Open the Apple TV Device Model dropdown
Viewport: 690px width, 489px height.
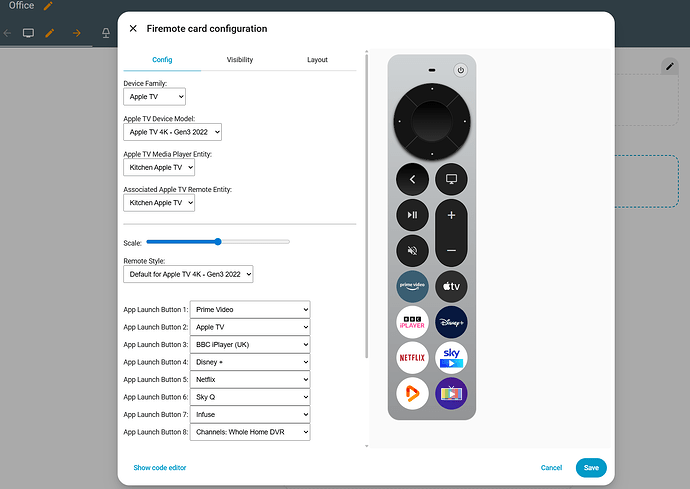[172, 132]
